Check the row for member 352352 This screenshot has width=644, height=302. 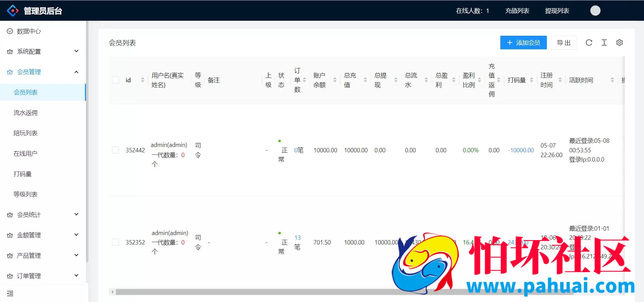click(115, 242)
